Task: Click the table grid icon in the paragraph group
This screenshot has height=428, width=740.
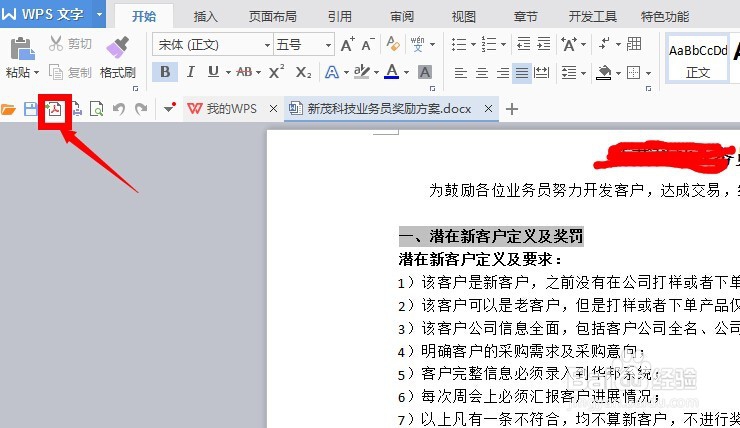Action: (x=634, y=44)
